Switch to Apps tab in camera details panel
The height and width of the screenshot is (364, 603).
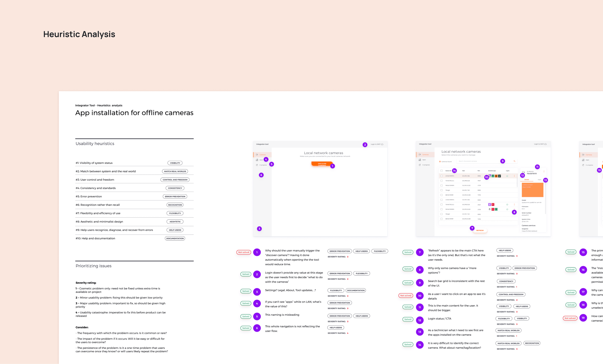click(539, 180)
